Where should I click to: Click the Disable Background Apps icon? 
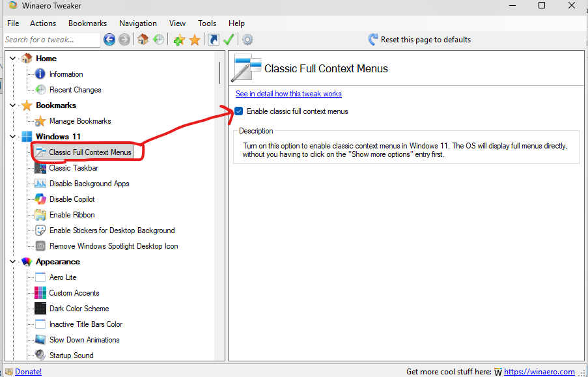(40, 184)
